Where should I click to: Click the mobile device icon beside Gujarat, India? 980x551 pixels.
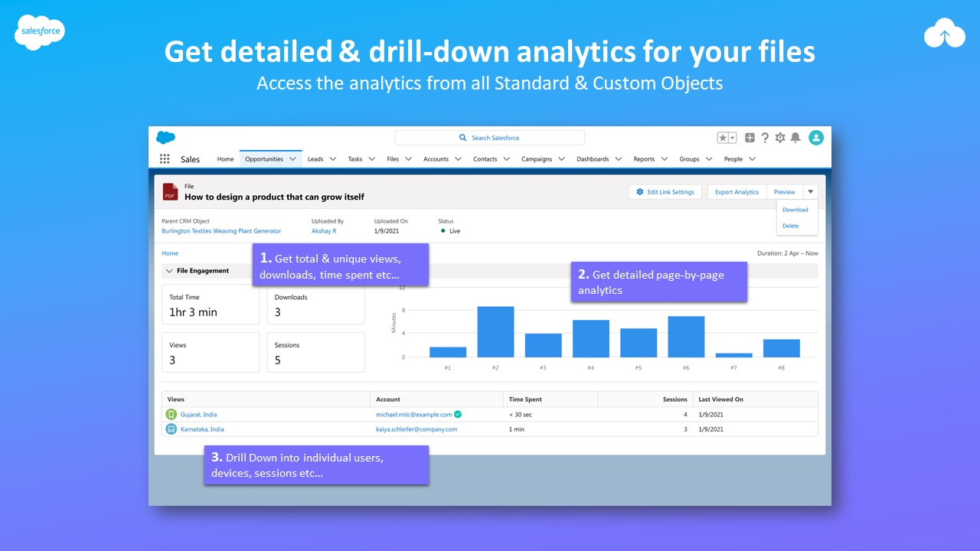pyautogui.click(x=171, y=414)
